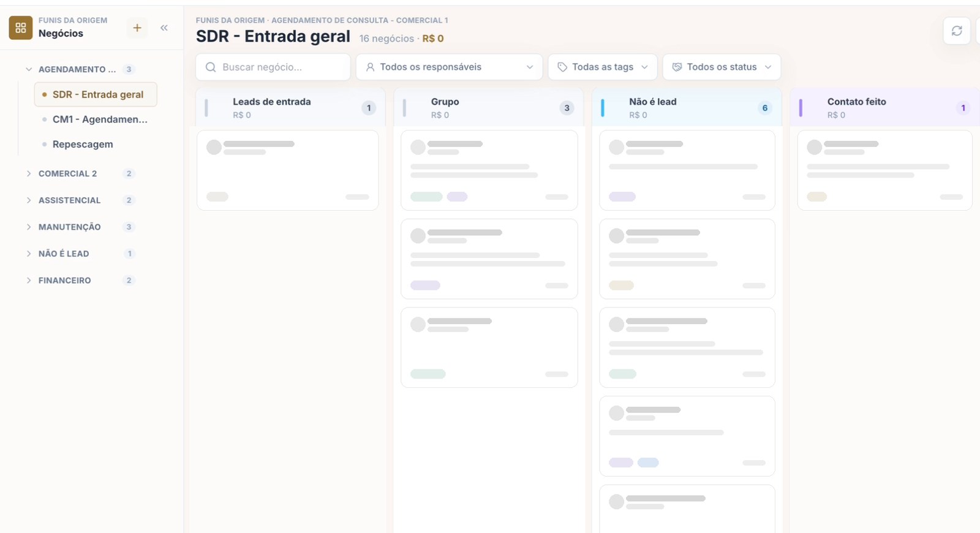Click the Negócios sidebar title
The image size is (980, 533).
click(61, 34)
